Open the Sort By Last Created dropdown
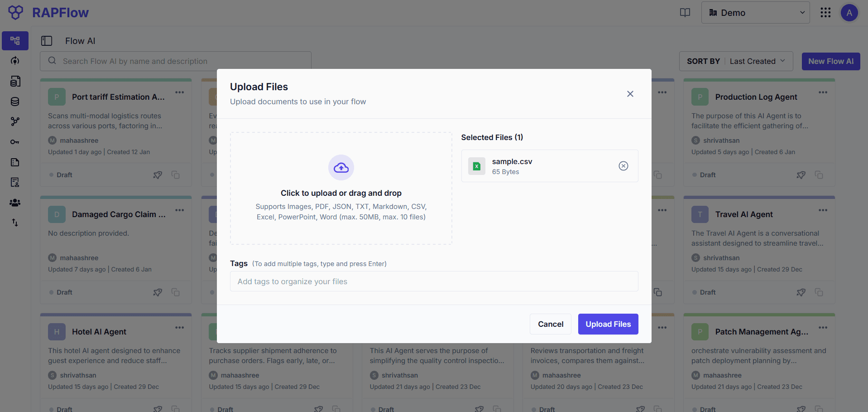Viewport: 868px width, 412px height. coord(757,61)
